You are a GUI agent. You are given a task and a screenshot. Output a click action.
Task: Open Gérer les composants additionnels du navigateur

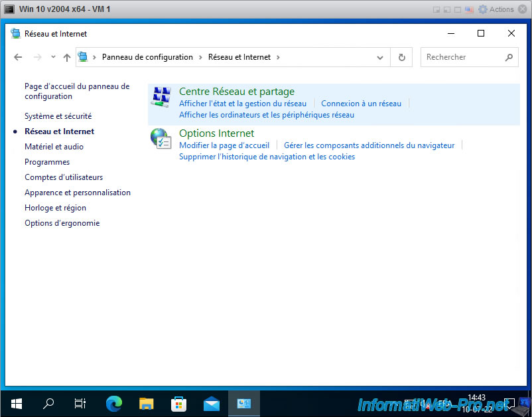[x=369, y=145]
